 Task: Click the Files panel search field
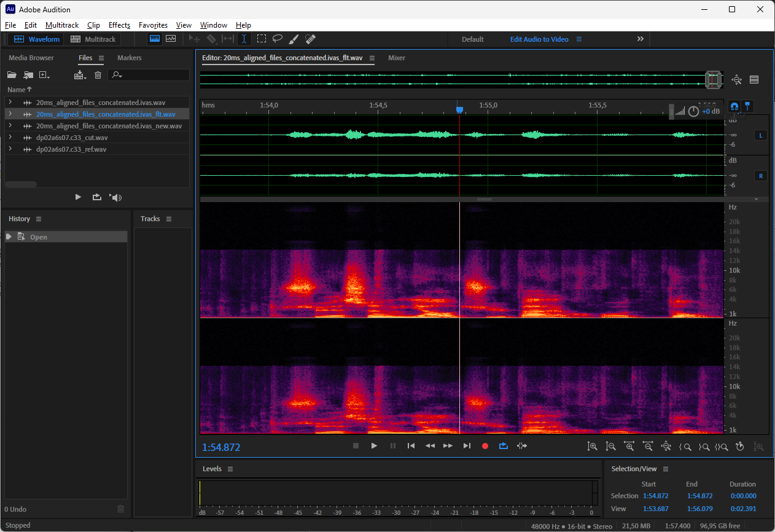[154, 75]
